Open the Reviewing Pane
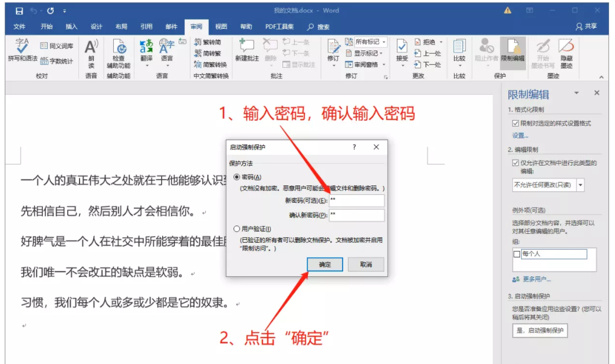This screenshot has width=615, height=364. [362, 65]
